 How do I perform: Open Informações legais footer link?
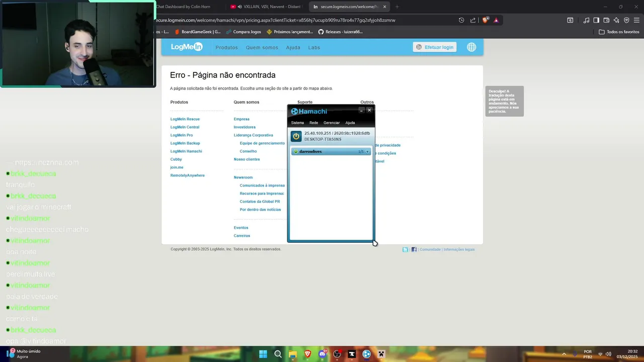point(459,249)
